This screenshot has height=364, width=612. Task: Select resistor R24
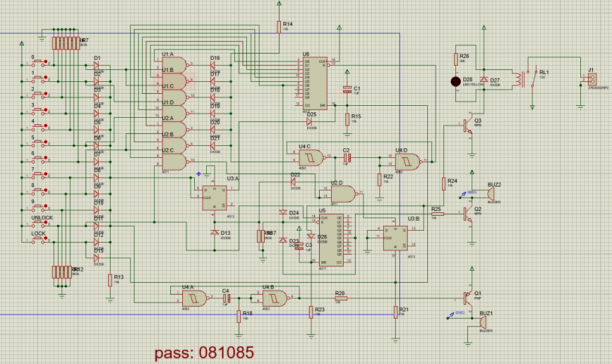point(444,183)
